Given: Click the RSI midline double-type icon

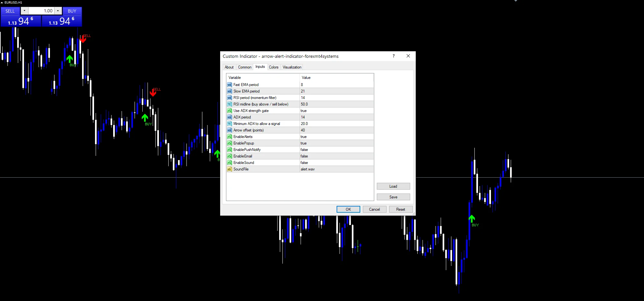Looking at the screenshot, I should tap(230, 104).
